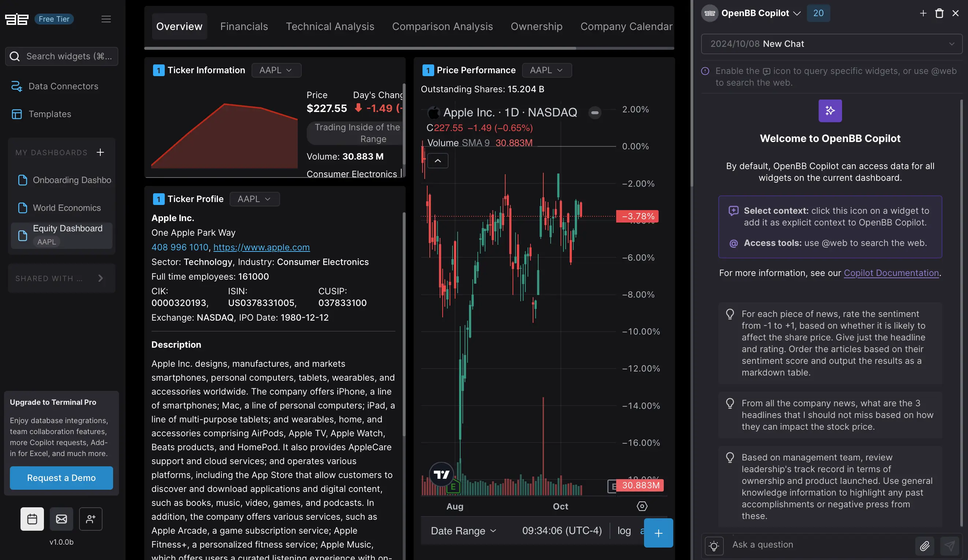Click the share/people icon bottom toolbar
This screenshot has width=968, height=560.
(90, 519)
